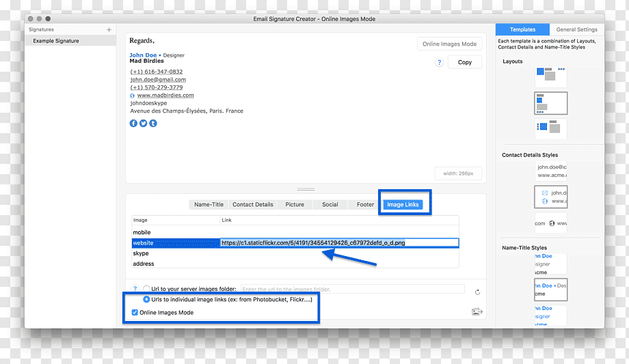Click the Link column header
This screenshot has height=364, width=629.
coord(339,220)
